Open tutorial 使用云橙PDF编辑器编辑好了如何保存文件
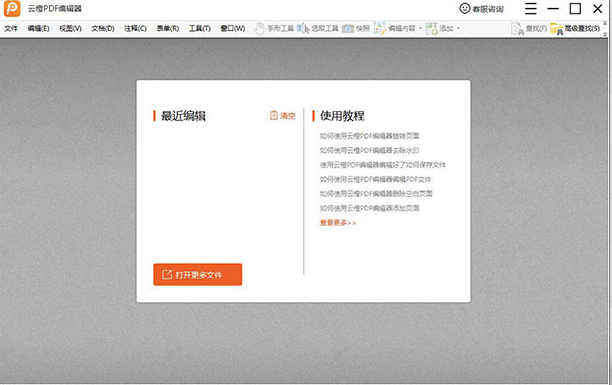 click(x=382, y=165)
